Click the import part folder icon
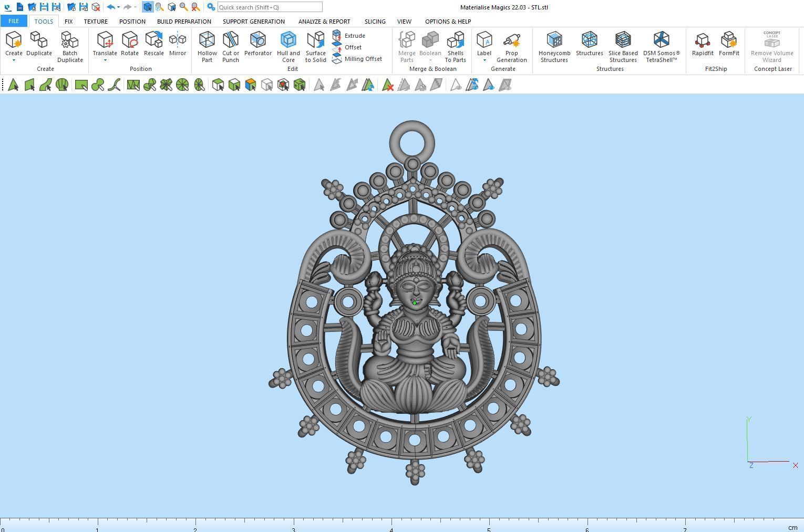 (71, 7)
